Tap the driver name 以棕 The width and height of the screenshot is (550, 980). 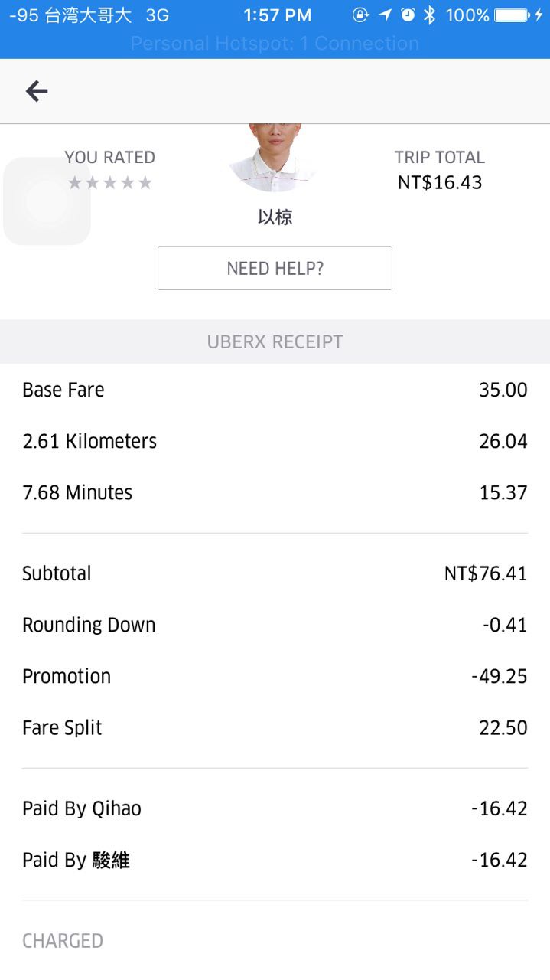[275, 217]
